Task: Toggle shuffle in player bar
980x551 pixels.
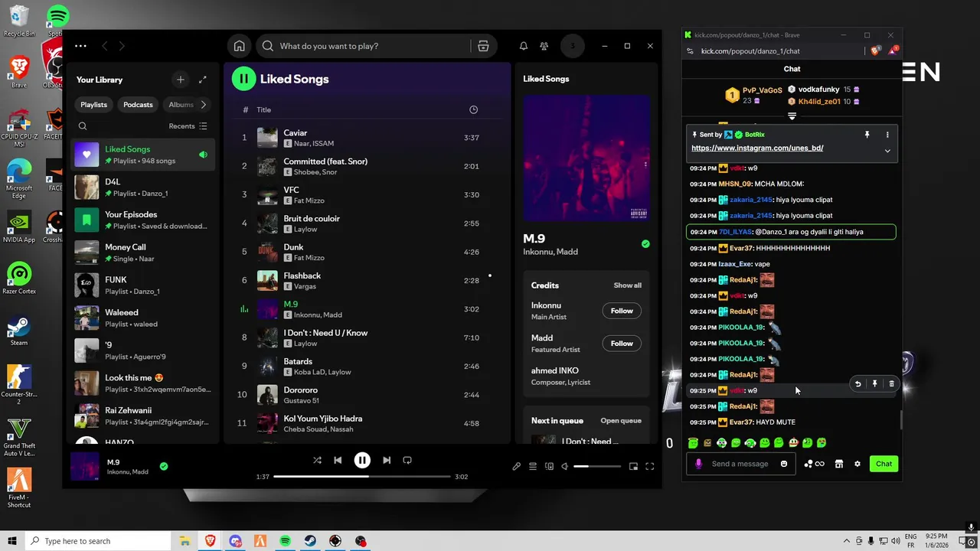Action: pyautogui.click(x=317, y=460)
